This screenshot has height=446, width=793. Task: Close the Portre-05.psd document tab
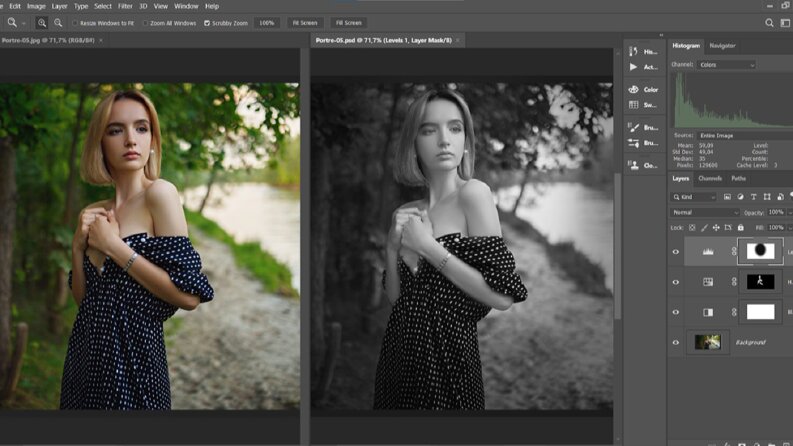(x=458, y=40)
